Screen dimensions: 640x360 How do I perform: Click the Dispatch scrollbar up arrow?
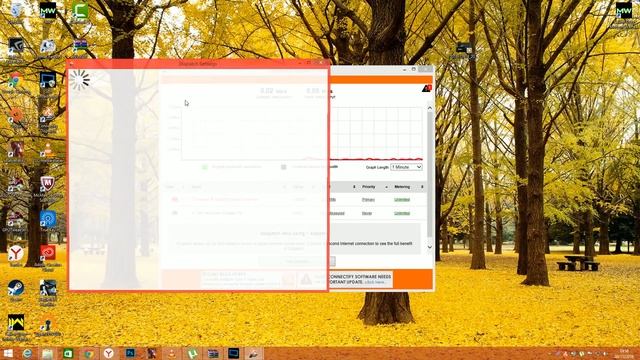(x=430, y=108)
